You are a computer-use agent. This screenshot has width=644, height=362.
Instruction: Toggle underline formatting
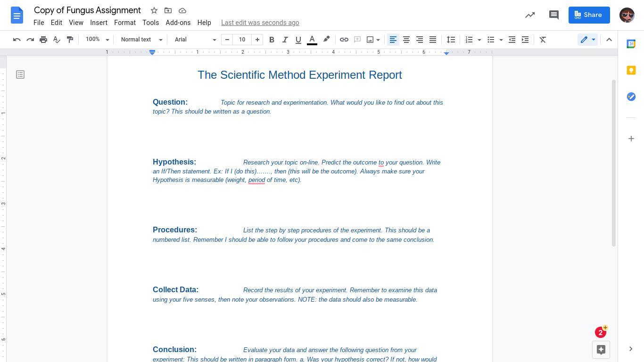click(x=298, y=40)
